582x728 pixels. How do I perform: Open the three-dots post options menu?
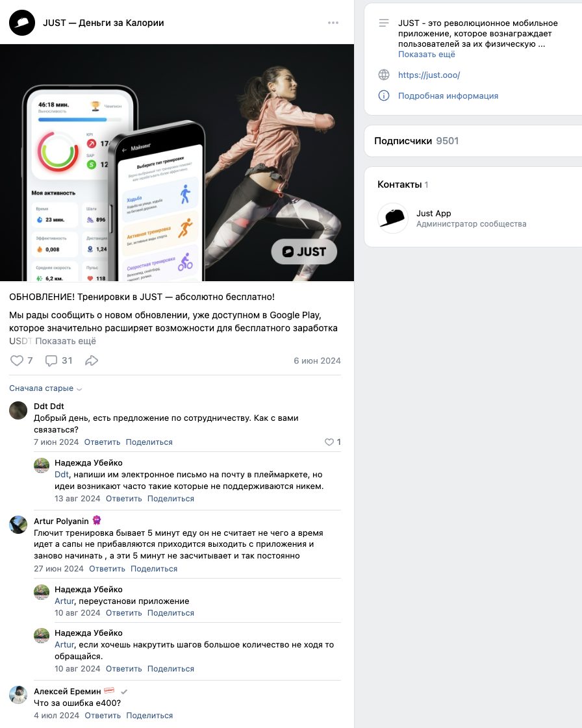tap(333, 23)
